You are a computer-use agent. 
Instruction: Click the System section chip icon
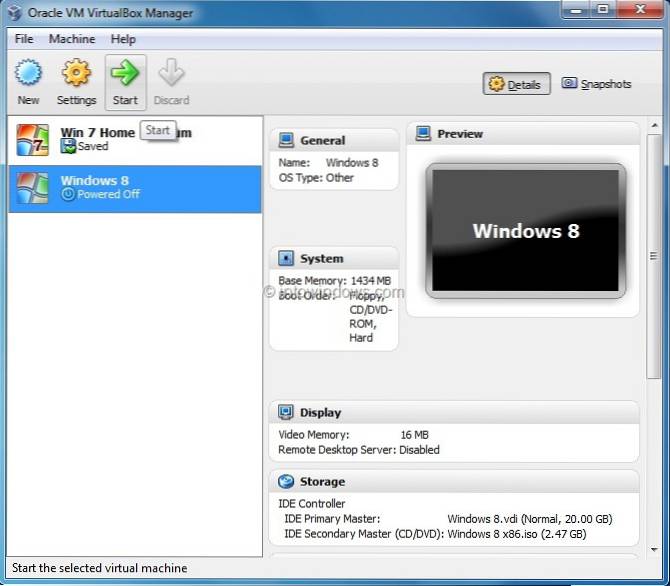tap(286, 259)
